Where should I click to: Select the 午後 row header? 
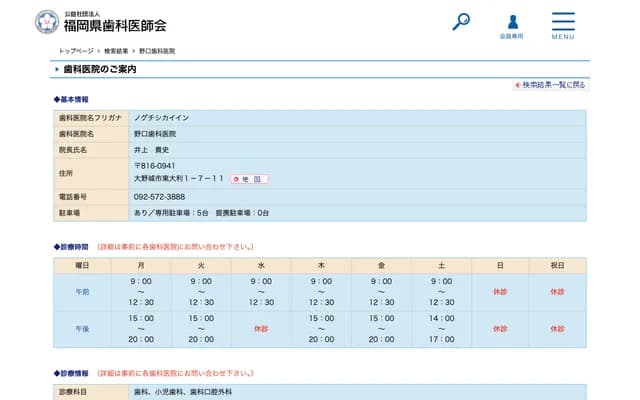click(x=82, y=328)
